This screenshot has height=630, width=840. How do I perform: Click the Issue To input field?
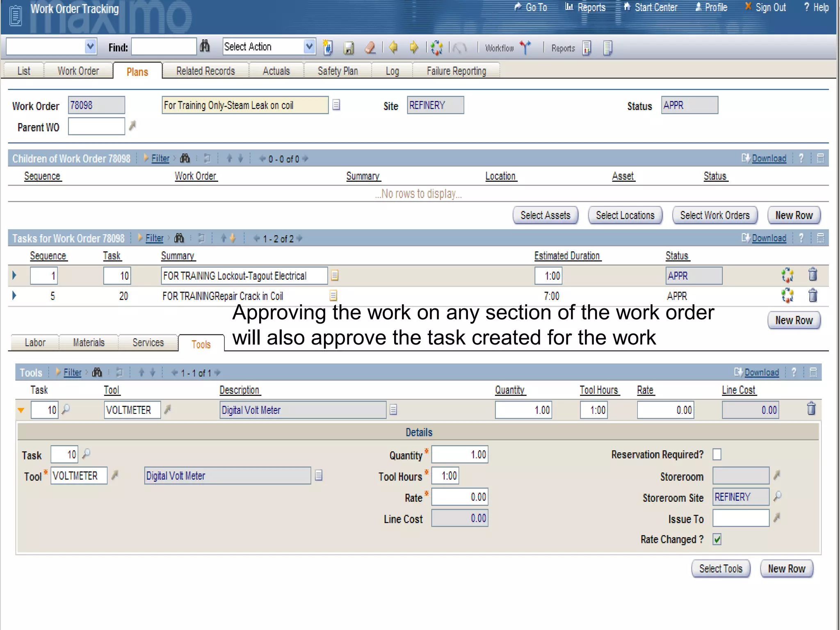click(x=741, y=518)
